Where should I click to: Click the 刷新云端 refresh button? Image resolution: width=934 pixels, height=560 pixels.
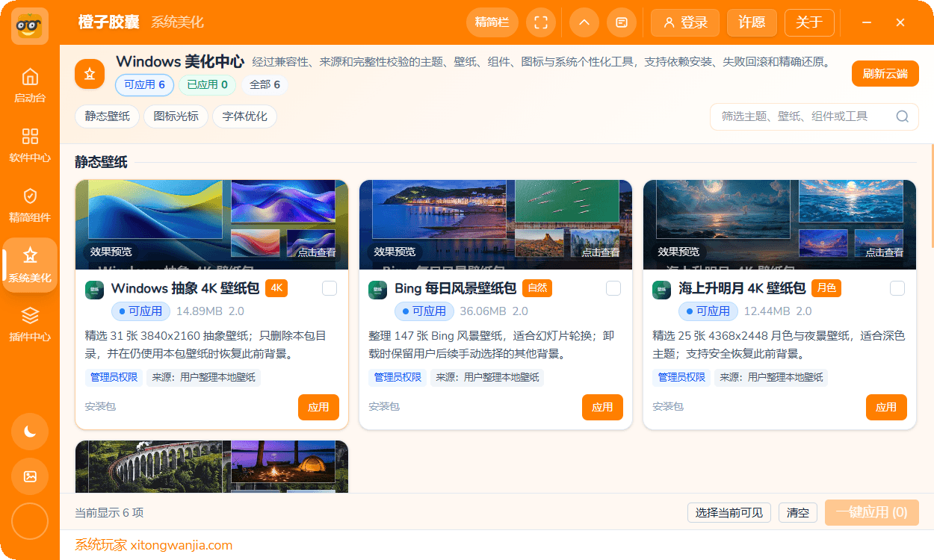885,74
